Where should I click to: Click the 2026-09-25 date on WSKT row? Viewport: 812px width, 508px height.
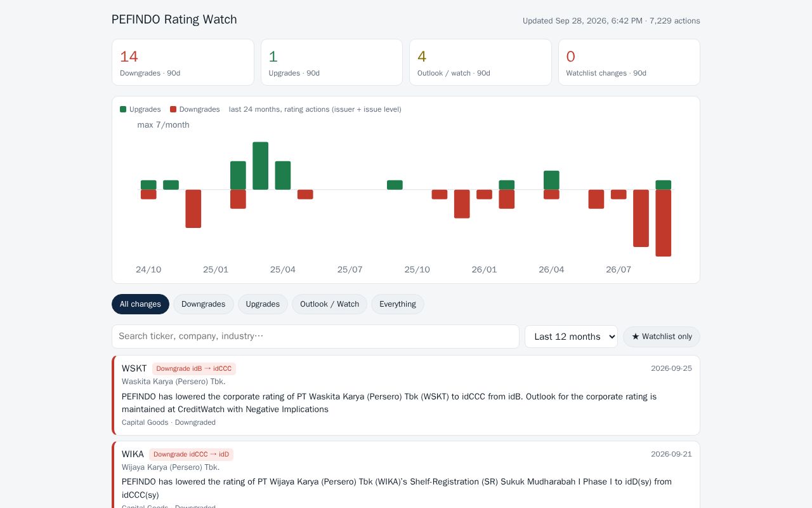[671, 368]
